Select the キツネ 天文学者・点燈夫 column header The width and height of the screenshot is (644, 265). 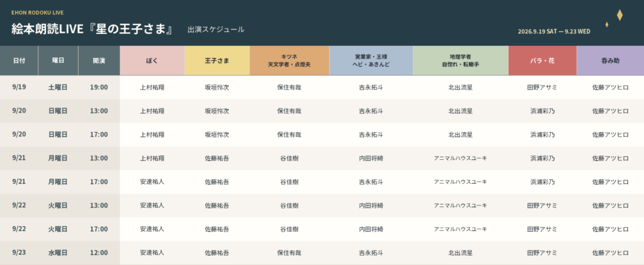(289, 60)
